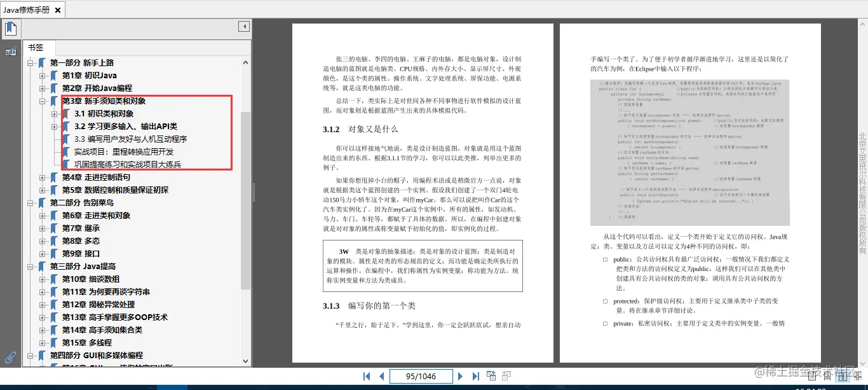The width and height of the screenshot is (868, 390).
Task: Go to next page with blue arrow
Action: pyautogui.click(x=460, y=376)
